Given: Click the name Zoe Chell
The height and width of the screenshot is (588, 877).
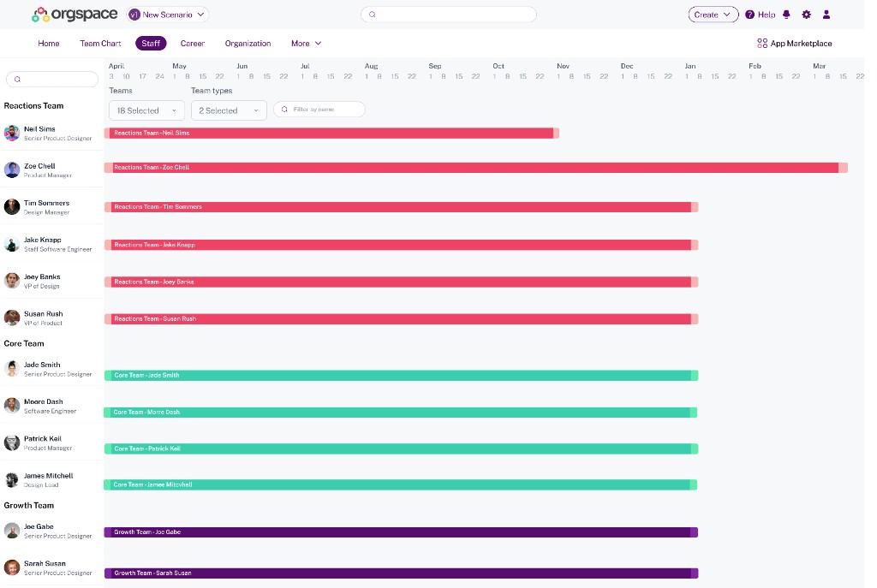Looking at the screenshot, I should tap(39, 166).
